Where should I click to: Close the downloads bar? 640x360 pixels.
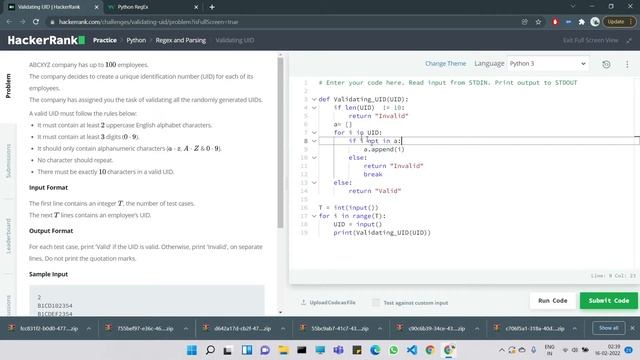tap(632, 328)
